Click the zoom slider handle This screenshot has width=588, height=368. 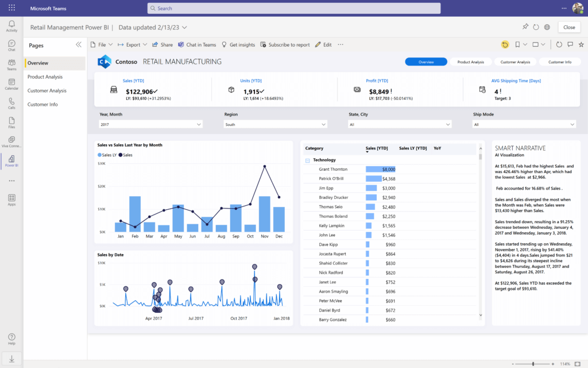click(533, 364)
